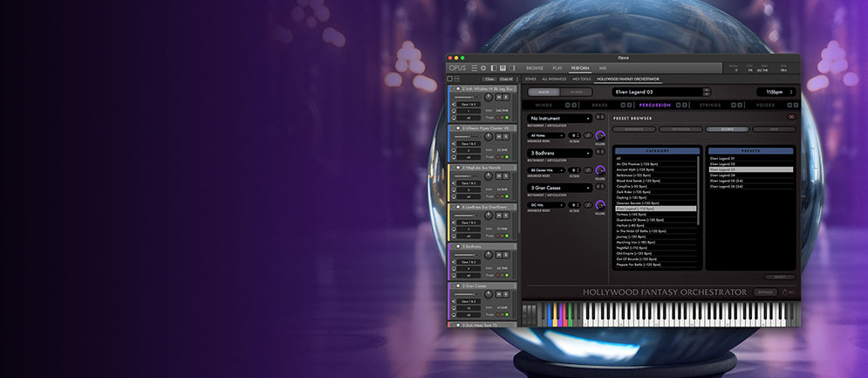Mute the 3 Bodhrans rack instrument
The height and width of the screenshot is (378, 868).
pos(499,254)
